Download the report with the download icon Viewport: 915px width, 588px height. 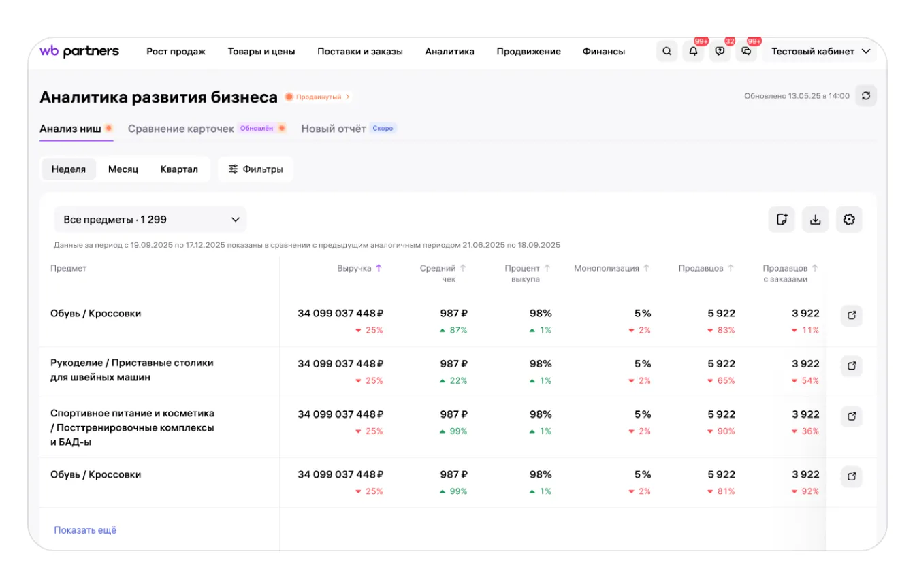pos(815,220)
